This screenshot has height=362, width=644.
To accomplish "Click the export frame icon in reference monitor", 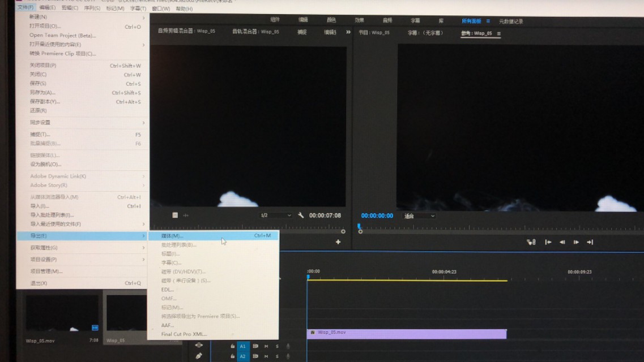I will (x=531, y=243).
